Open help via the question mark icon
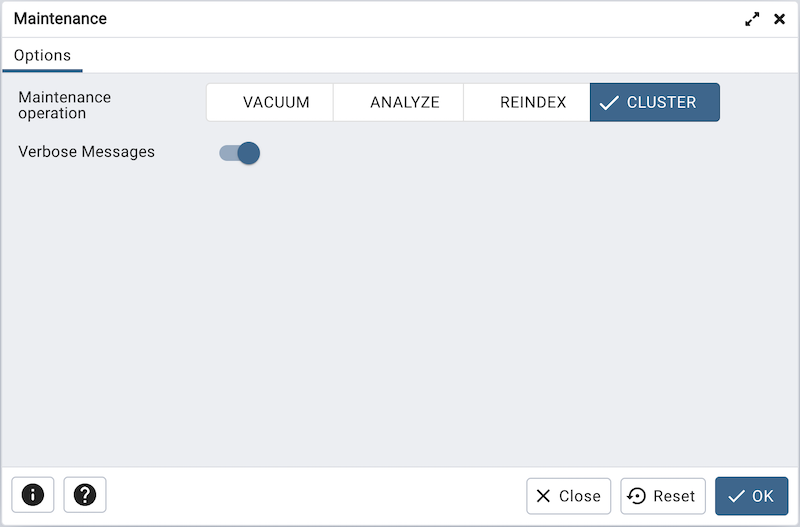The height and width of the screenshot is (527, 800). [x=85, y=495]
